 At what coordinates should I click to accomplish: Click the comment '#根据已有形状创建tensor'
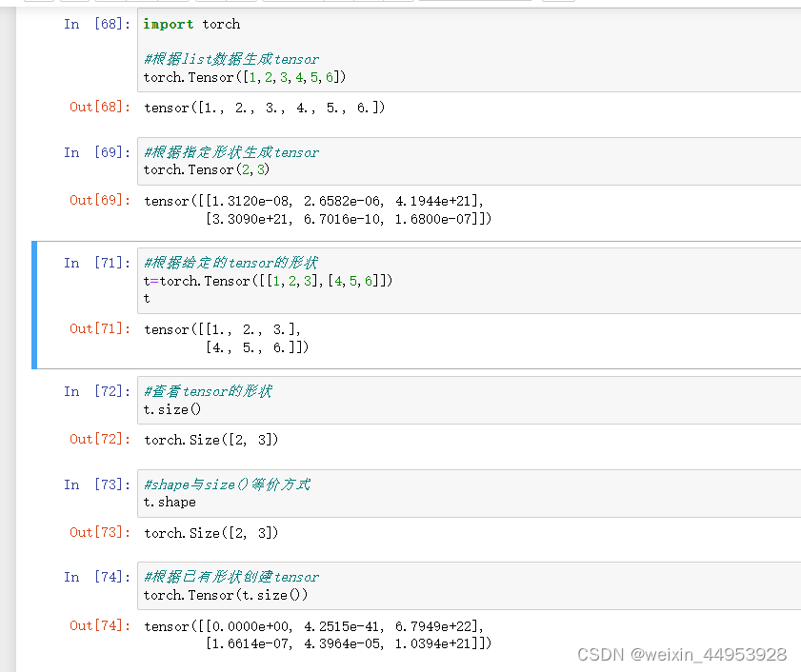coord(231,577)
